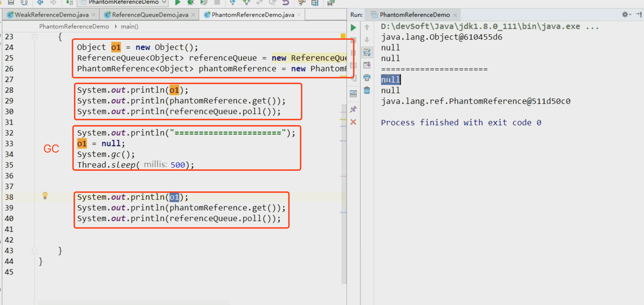Open Project Structure icon in toolbar
Viewport: 644px width, 305px height.
315,3
